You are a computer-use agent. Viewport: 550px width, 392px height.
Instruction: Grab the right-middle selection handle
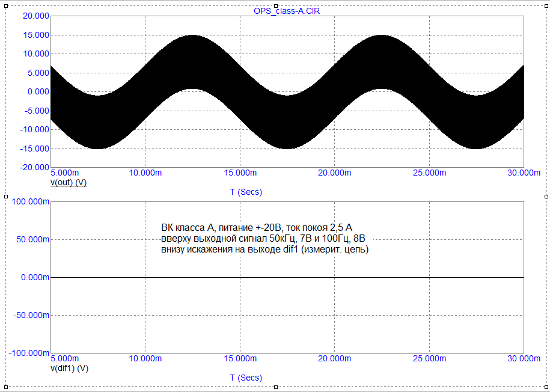[546, 196]
